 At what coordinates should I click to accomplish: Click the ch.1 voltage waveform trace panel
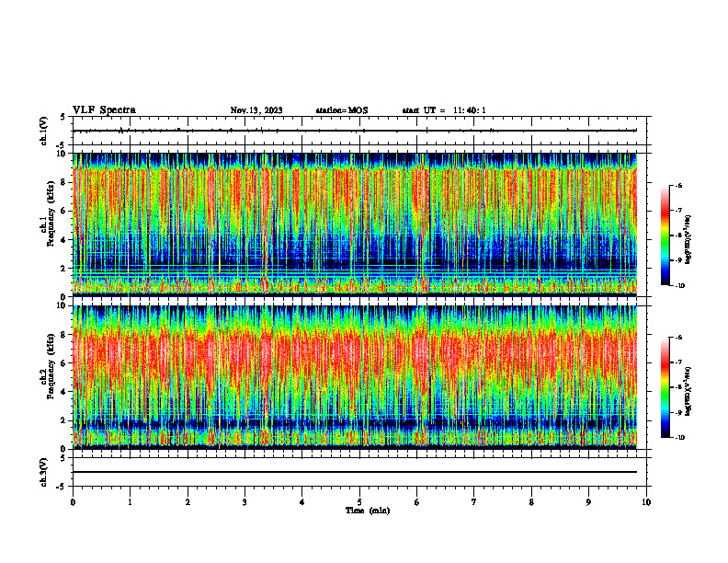[359, 131]
